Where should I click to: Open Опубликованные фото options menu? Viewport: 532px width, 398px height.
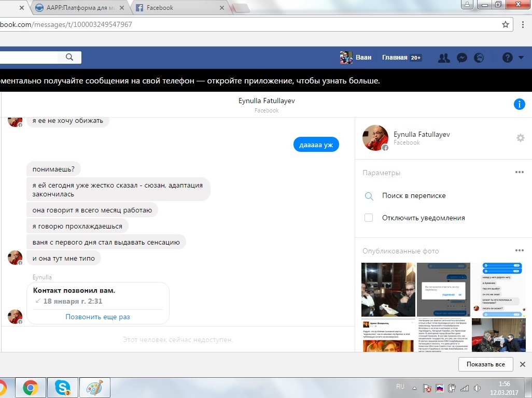click(x=520, y=250)
